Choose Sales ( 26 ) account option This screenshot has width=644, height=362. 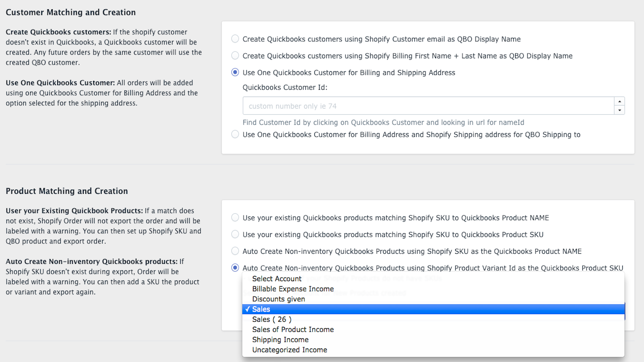click(433, 319)
